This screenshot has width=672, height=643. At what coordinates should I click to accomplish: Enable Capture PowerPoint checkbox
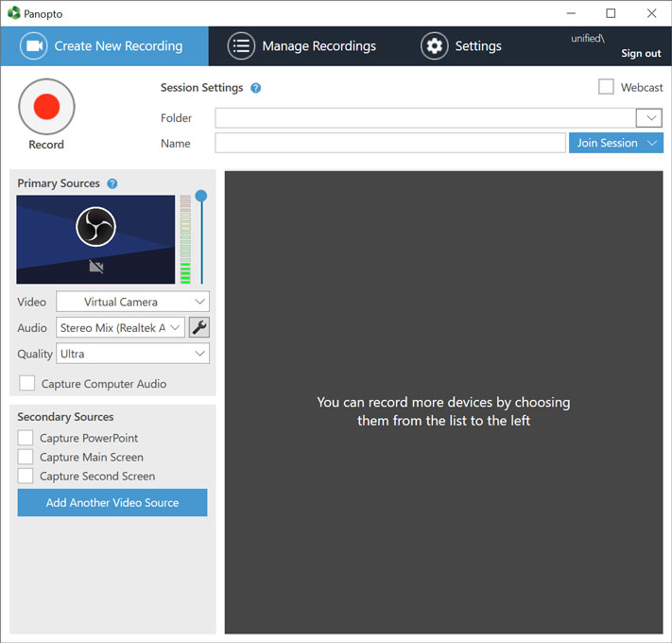tap(26, 438)
